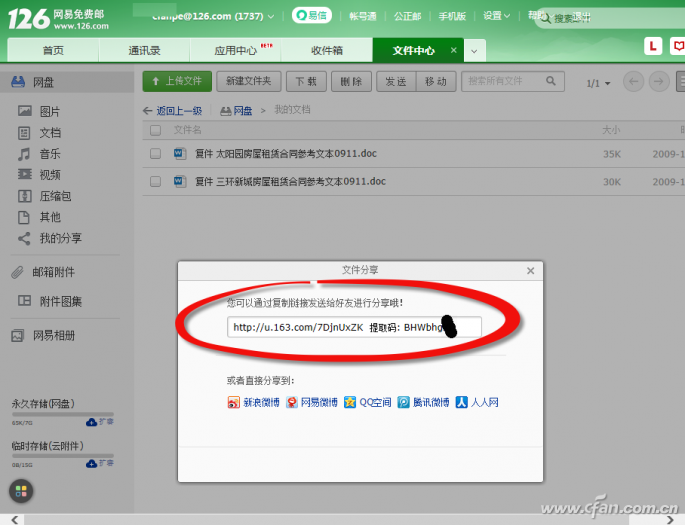Tick the select-all checkbox beside 文件名
Screen dimensions: 685x525
tap(155, 130)
